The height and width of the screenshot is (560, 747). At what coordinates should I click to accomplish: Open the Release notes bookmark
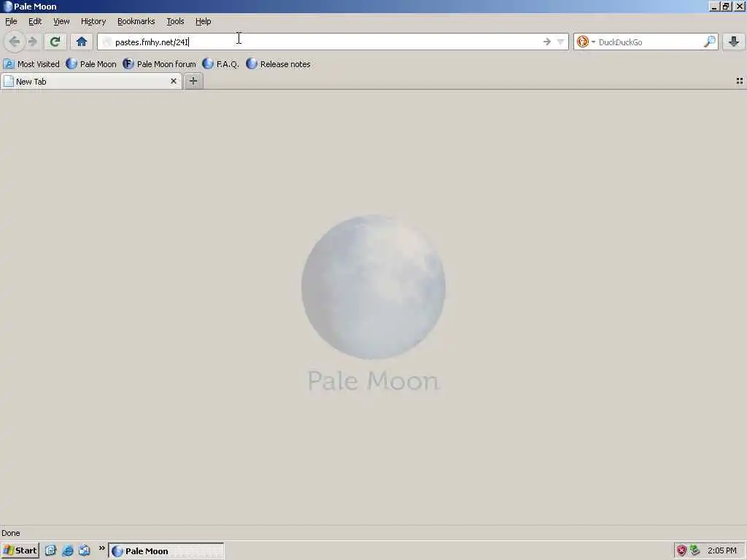pyautogui.click(x=278, y=64)
